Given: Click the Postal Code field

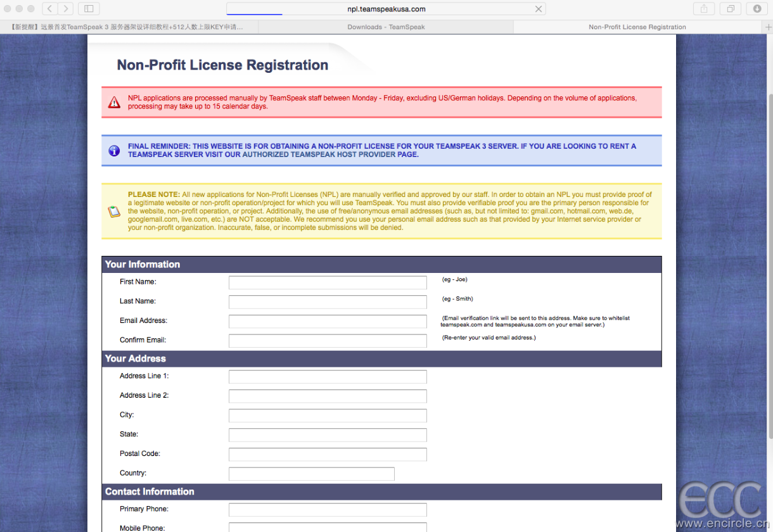Looking at the screenshot, I should (328, 454).
